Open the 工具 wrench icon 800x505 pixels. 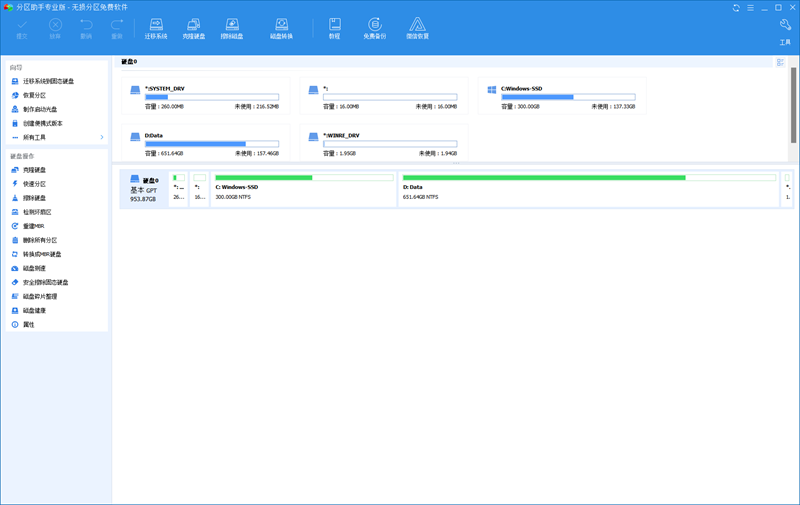pyautogui.click(x=785, y=30)
